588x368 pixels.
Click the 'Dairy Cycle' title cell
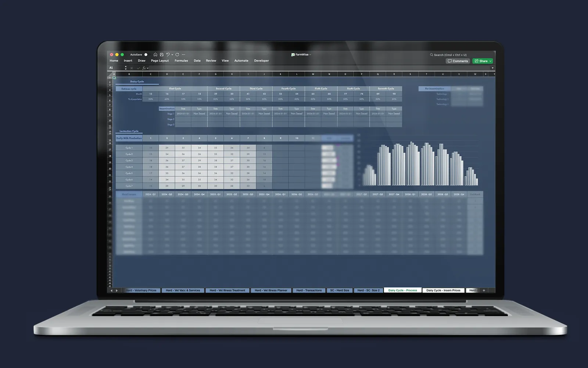click(x=137, y=82)
